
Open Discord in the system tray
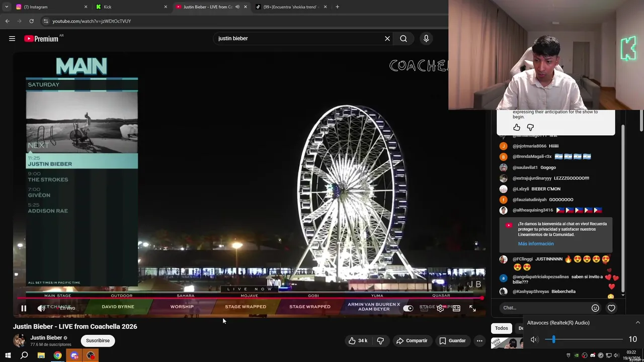(x=593, y=355)
